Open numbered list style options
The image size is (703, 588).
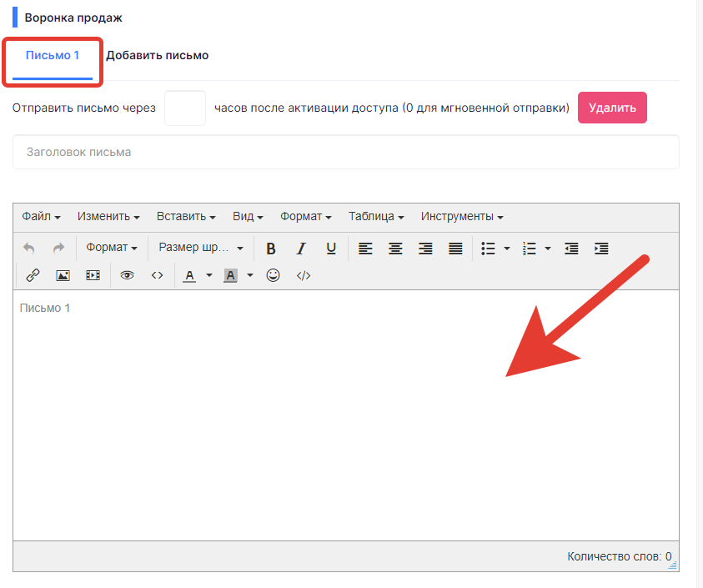(547, 248)
